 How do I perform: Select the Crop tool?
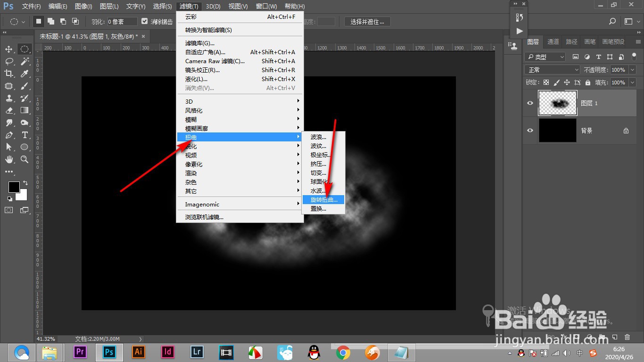pyautogui.click(x=8, y=74)
